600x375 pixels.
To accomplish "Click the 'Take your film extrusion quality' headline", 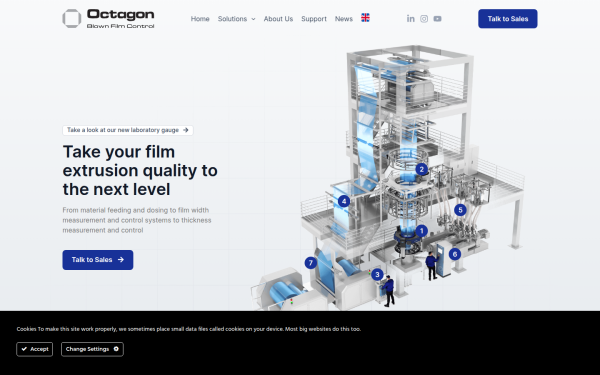I will pos(140,170).
